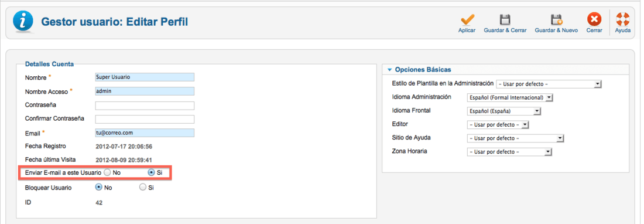Choose No for Bloquear Usuario
The height and width of the screenshot is (224, 644).
pos(98,188)
